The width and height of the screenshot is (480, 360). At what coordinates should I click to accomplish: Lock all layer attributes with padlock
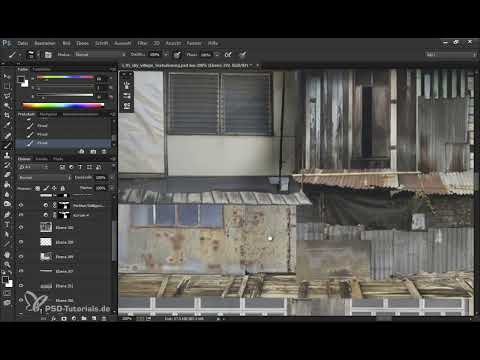[x=62, y=188]
